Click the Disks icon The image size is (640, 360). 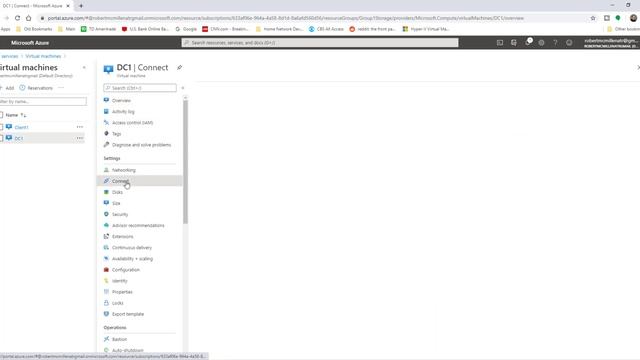pos(106,192)
